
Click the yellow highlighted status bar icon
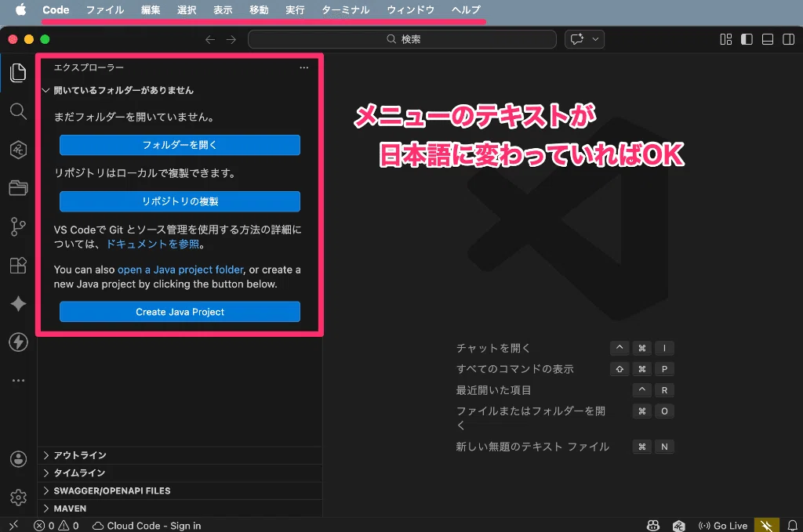(766, 526)
